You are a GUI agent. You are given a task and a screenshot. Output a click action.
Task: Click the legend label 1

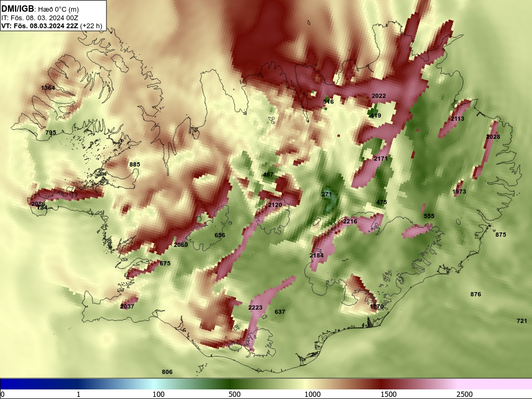pos(78,394)
